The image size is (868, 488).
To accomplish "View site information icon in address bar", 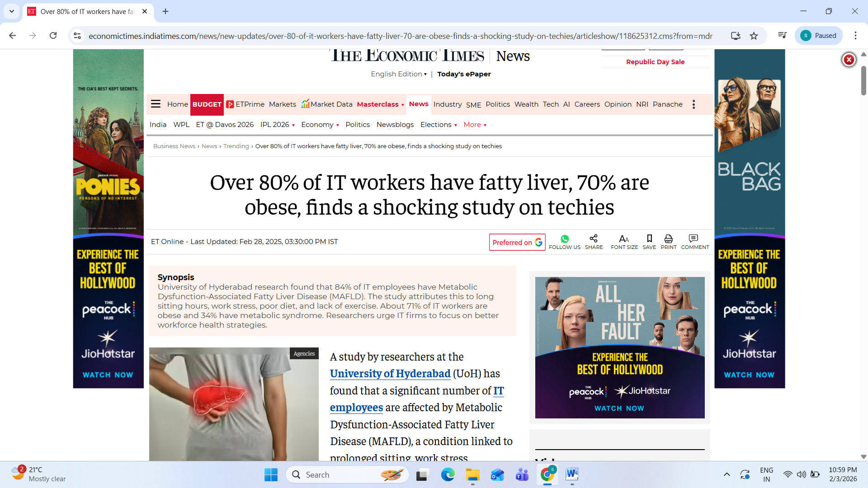I will (x=77, y=36).
